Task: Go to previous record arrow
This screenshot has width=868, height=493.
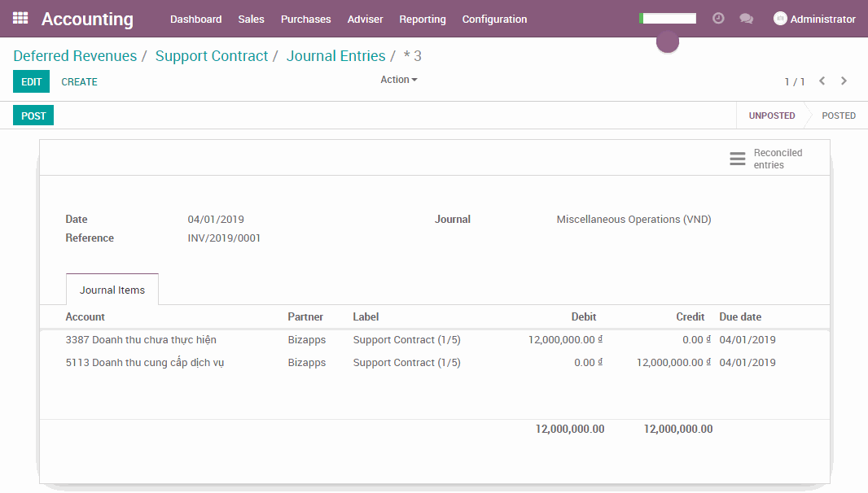Action: 822,81
